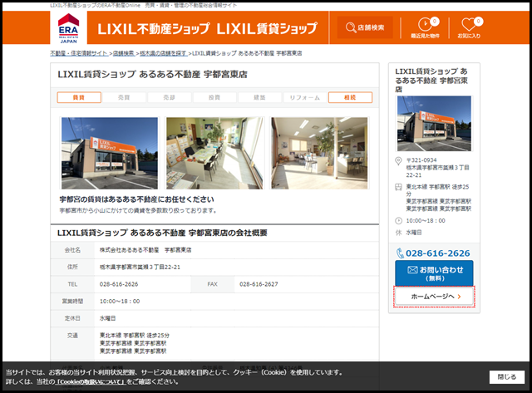Select the 相続 tab
Screen dimensions: 532x393
tap(350, 97)
